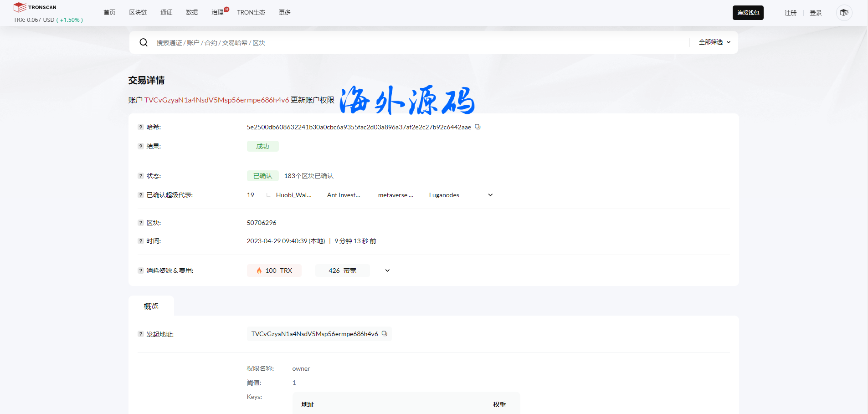Screen dimensions: 868x414
Task: Focus the search input field
Action: [410, 42]
